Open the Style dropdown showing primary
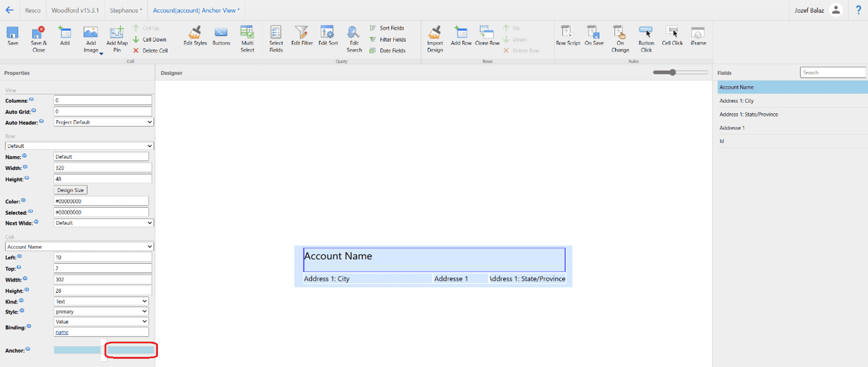The width and height of the screenshot is (868, 367). 101,312
